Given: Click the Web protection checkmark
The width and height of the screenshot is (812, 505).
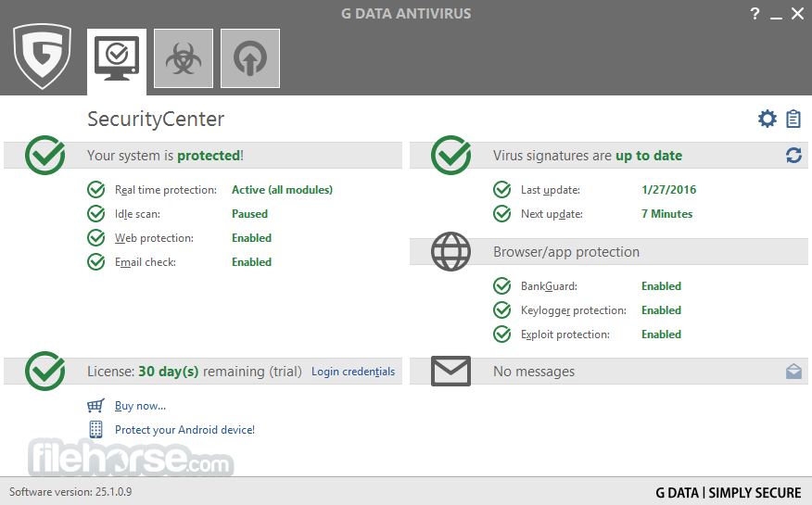Looking at the screenshot, I should (x=95, y=238).
